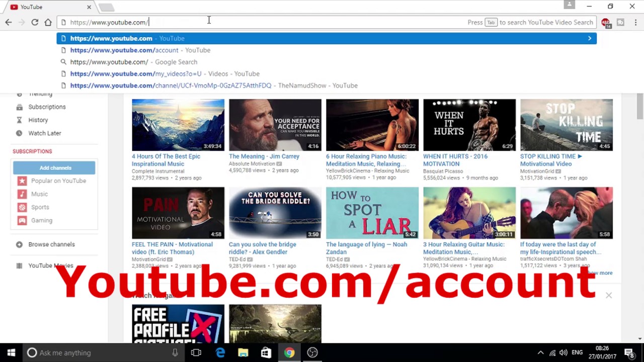Choose the Google Search suggestion
The width and height of the screenshot is (644, 362).
[326, 62]
